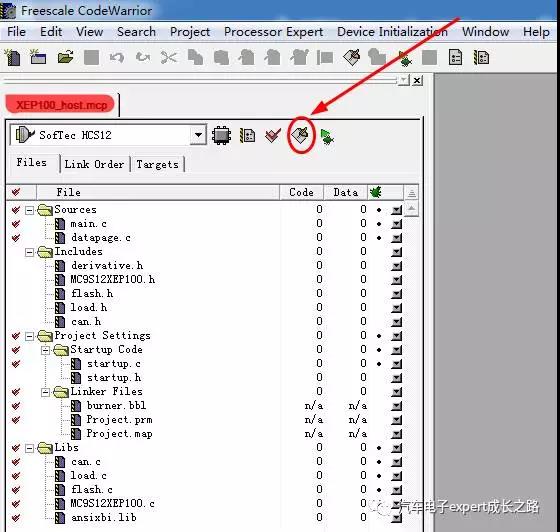Toggle the touch checkmark for datapage.c

[x=16, y=238]
